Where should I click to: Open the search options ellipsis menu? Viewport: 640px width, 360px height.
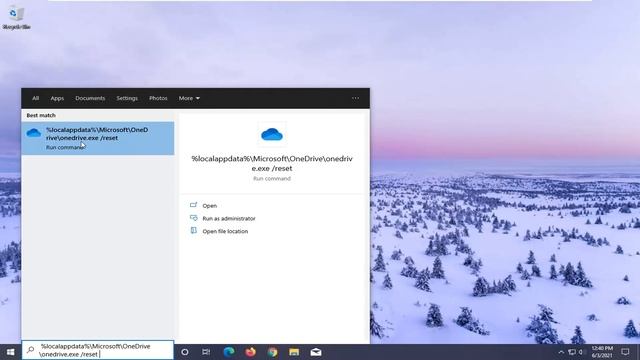coord(356,98)
